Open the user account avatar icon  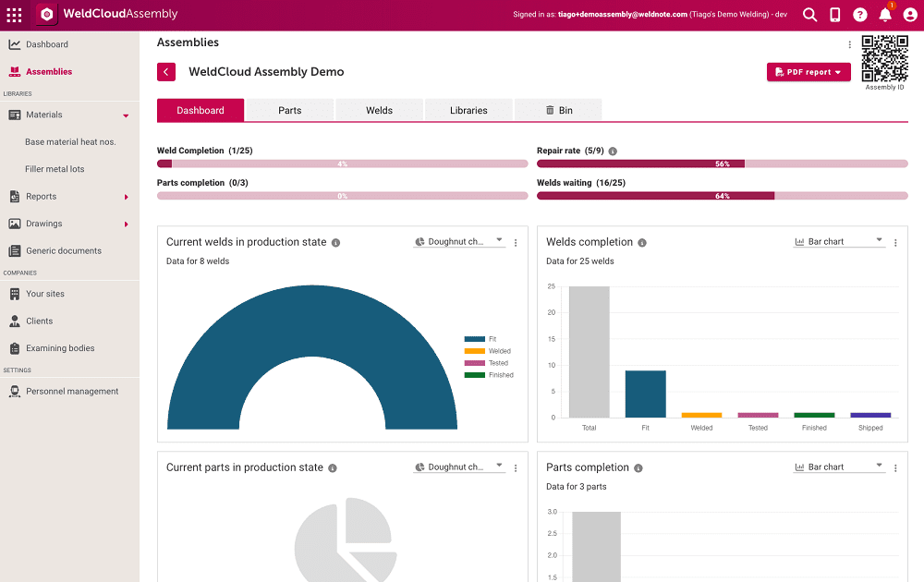pos(909,15)
